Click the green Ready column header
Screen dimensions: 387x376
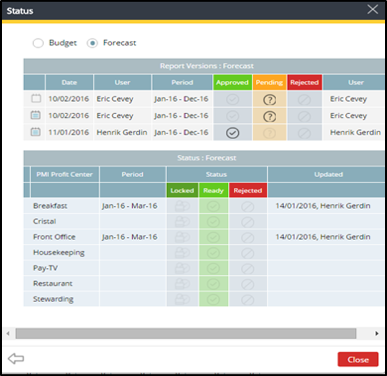(x=213, y=190)
